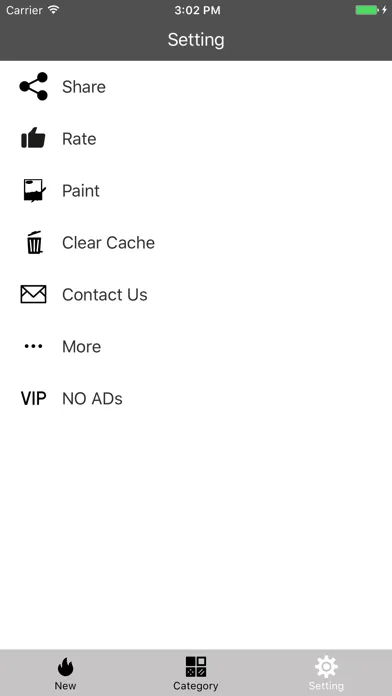This screenshot has width=392, height=696.
Task: Switch to the Category tab label
Action: (x=196, y=686)
